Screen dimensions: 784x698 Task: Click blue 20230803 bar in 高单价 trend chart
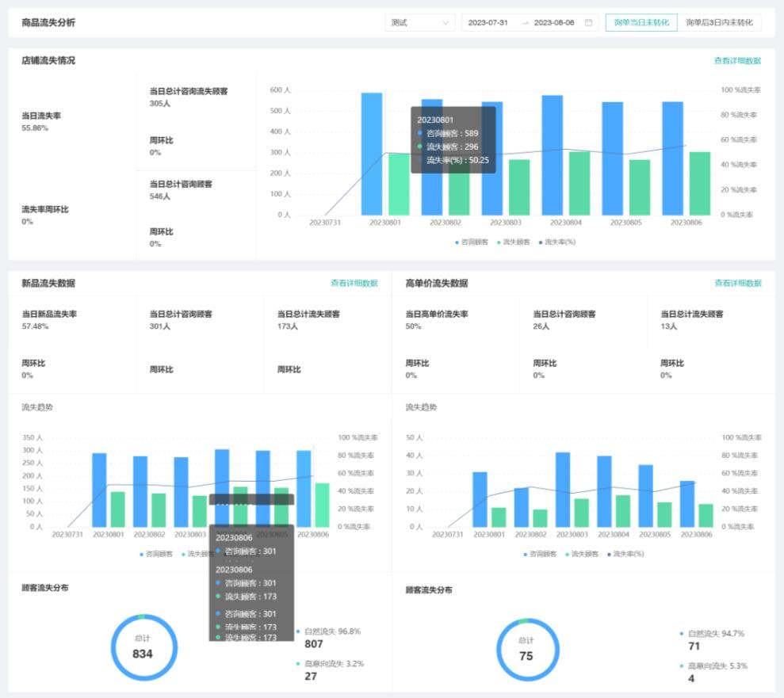[563, 490]
